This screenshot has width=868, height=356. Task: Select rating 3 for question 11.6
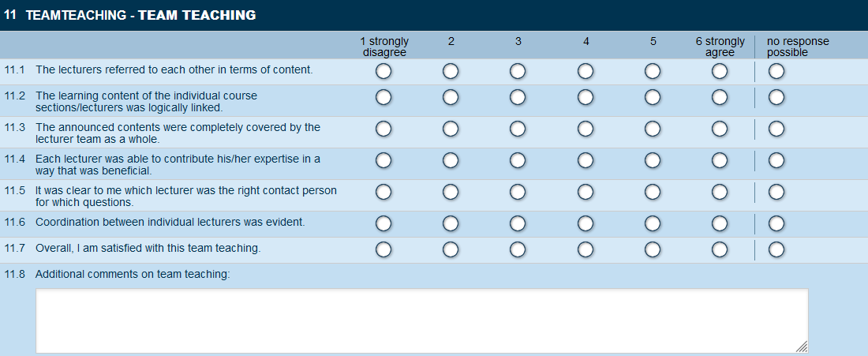coord(518,224)
